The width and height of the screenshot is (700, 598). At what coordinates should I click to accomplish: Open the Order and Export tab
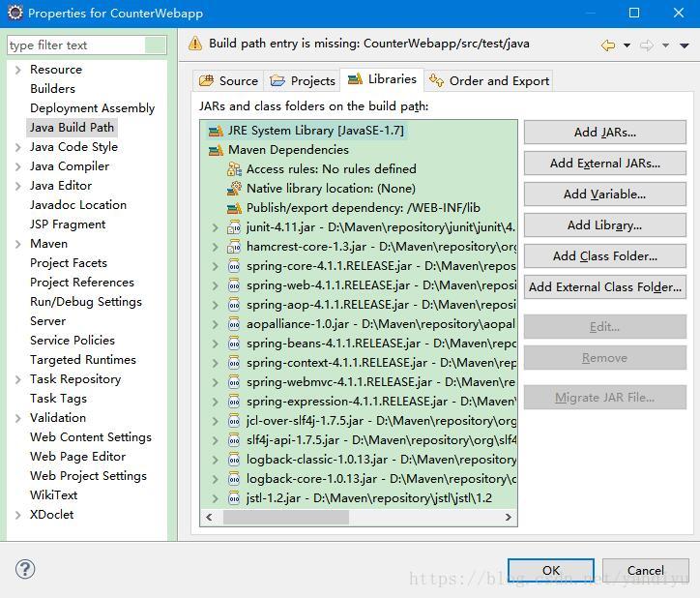[x=489, y=81]
